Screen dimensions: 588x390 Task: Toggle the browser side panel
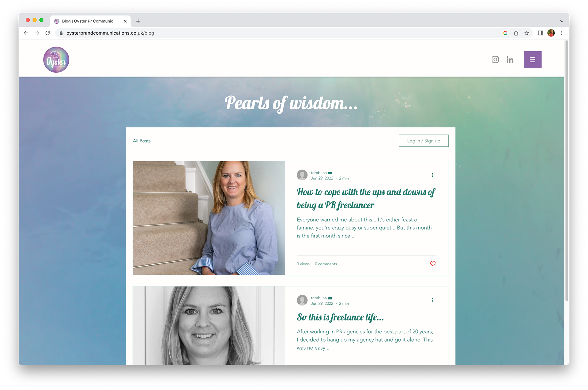coord(540,33)
